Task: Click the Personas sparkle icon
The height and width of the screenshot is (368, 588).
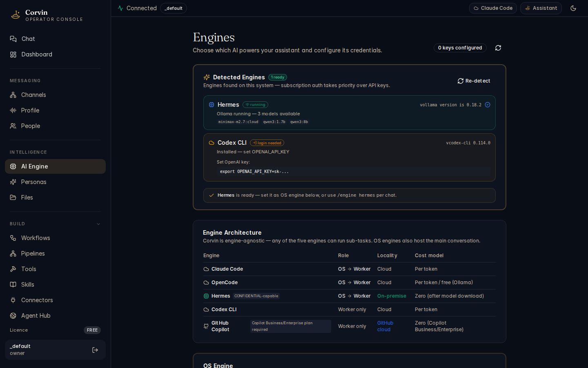Action: pos(13,182)
